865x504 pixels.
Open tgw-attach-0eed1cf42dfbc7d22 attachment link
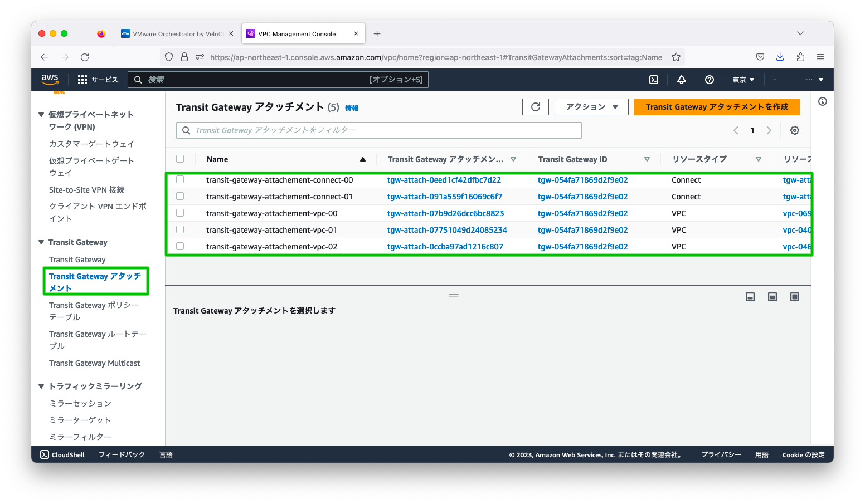[444, 180]
